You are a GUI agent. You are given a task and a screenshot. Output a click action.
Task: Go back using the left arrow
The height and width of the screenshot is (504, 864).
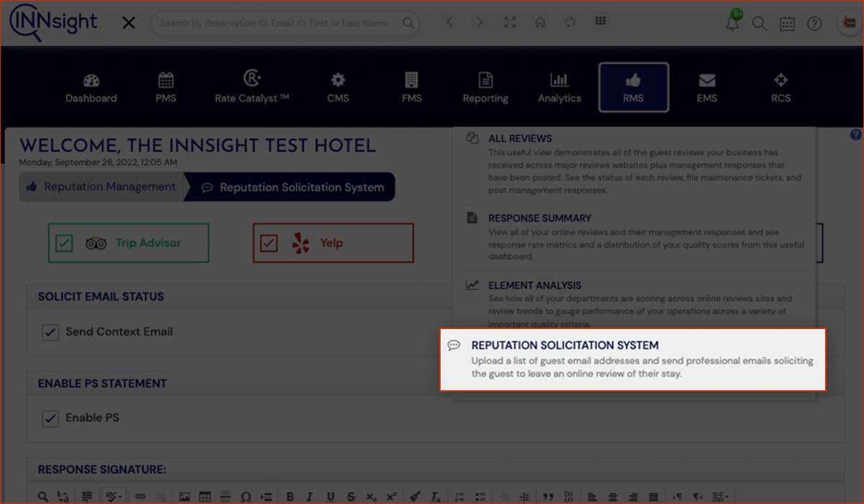[x=450, y=22]
